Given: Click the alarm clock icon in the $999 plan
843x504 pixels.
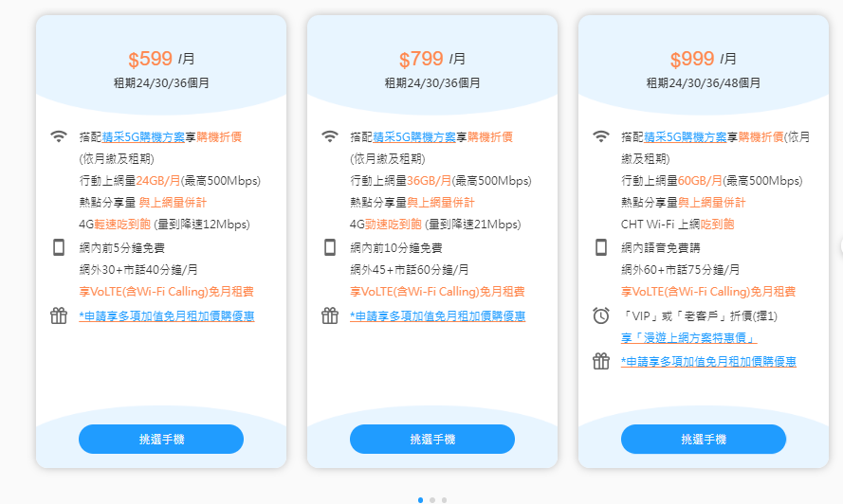Looking at the screenshot, I should [x=600, y=315].
